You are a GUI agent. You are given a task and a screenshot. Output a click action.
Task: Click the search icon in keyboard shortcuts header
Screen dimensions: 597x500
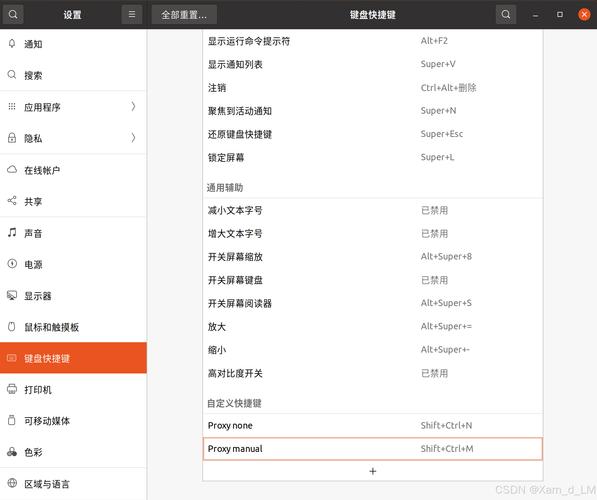pyautogui.click(x=506, y=14)
